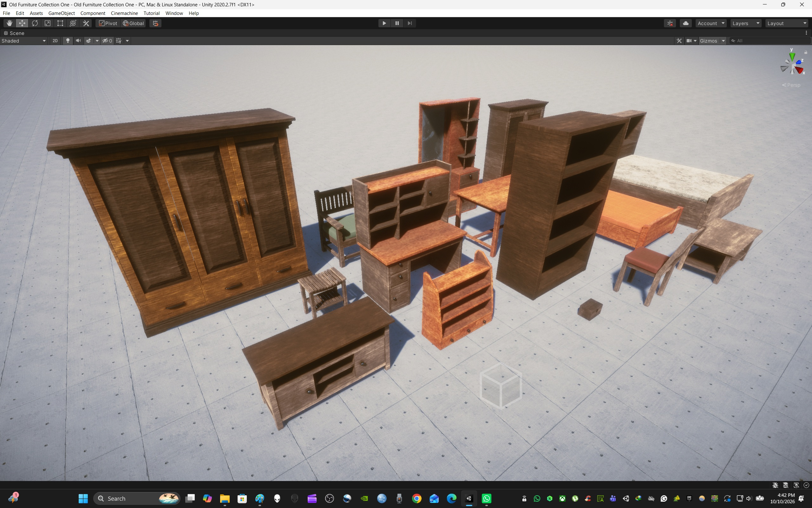
Task: Toggle scene effects (skybox, fog)
Action: tap(88, 41)
